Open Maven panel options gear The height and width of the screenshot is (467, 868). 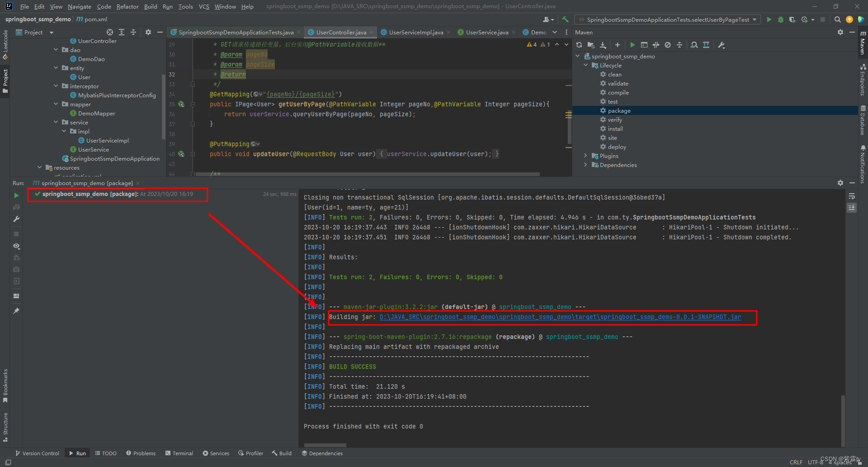840,32
